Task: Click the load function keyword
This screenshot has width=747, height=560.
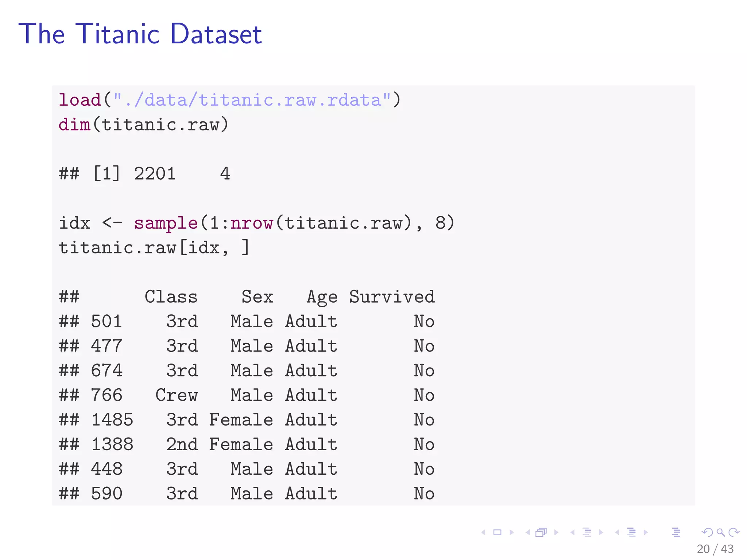Action: coord(80,100)
